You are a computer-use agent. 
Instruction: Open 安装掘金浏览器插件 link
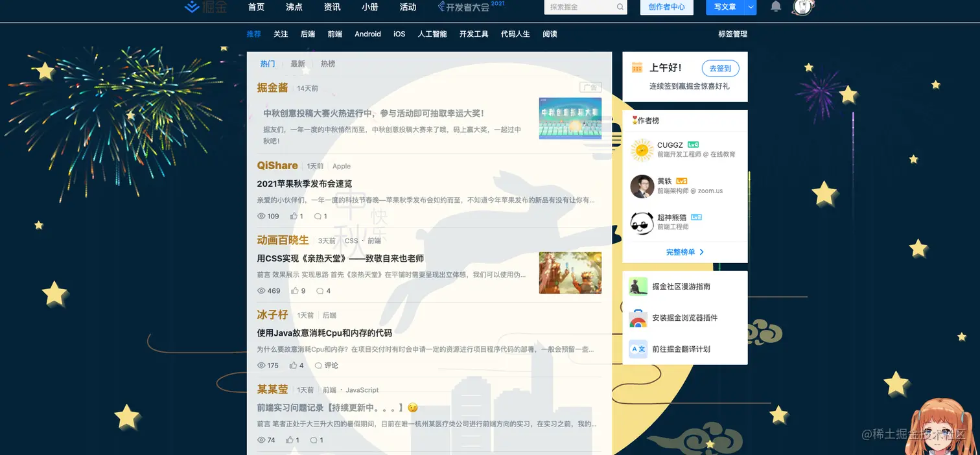[x=685, y=318]
